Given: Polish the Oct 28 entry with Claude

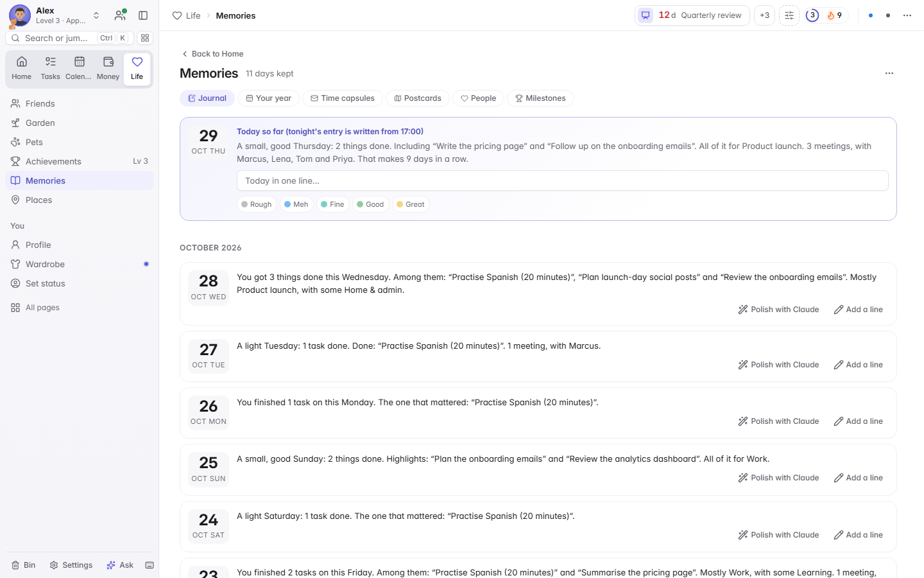Looking at the screenshot, I should click(x=778, y=310).
